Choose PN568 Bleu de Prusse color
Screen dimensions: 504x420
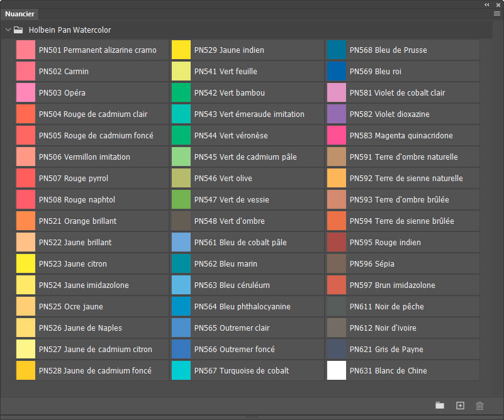tap(337, 50)
